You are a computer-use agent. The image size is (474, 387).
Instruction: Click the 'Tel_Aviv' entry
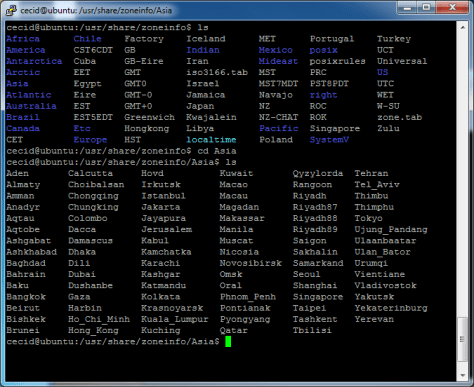point(377,185)
